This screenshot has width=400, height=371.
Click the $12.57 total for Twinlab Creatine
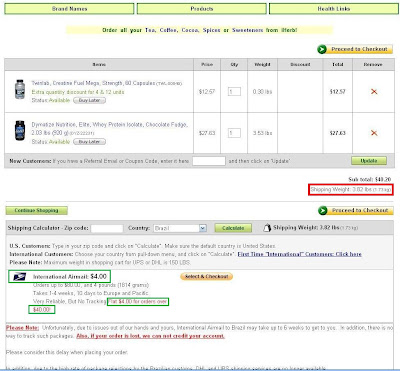coord(338,91)
